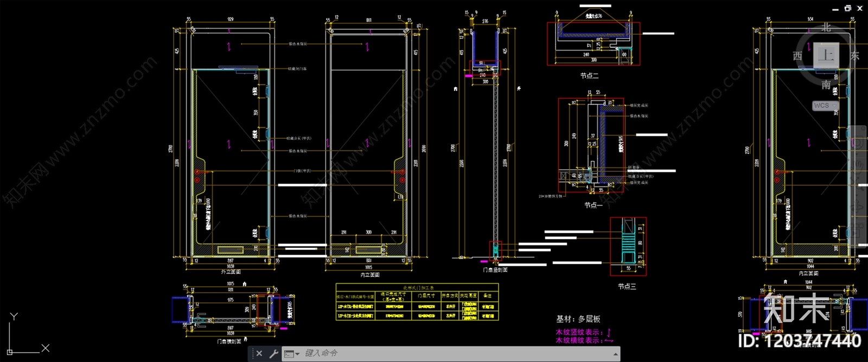
Task: Restore down the drawing window
Action: click(847, 8)
